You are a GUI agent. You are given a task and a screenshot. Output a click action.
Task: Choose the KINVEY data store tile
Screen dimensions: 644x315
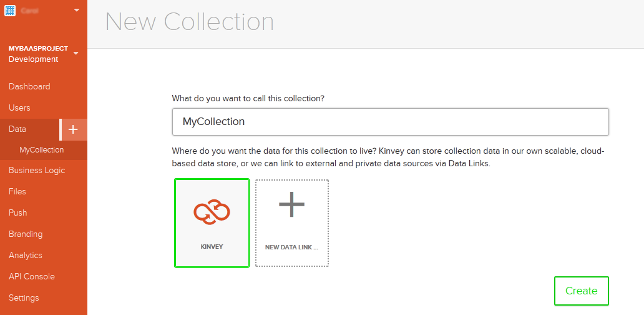pos(212,223)
